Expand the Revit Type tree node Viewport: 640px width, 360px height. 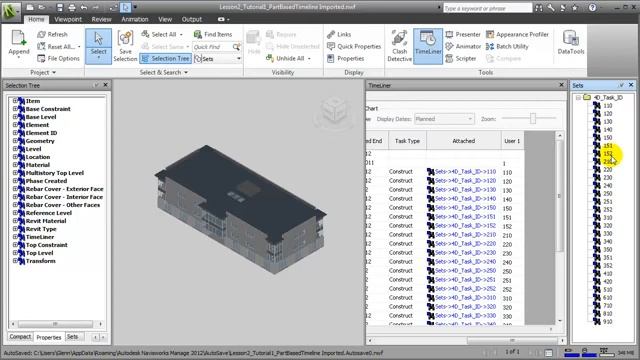pos(15,229)
